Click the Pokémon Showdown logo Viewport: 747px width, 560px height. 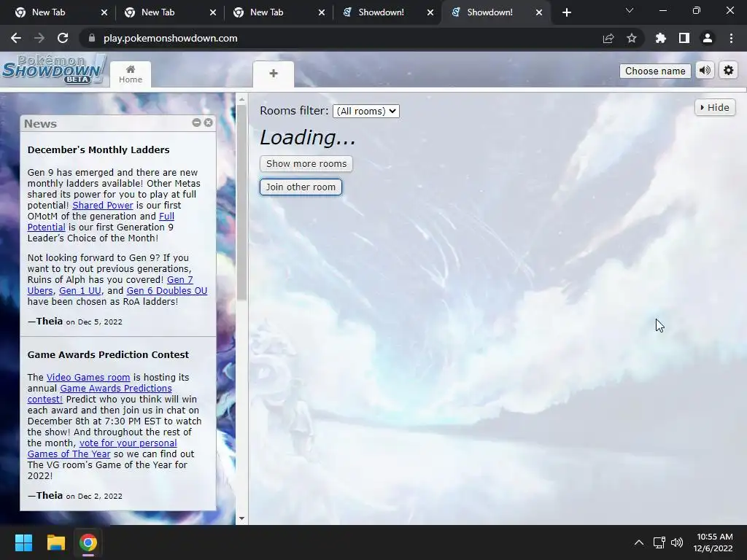coord(54,70)
